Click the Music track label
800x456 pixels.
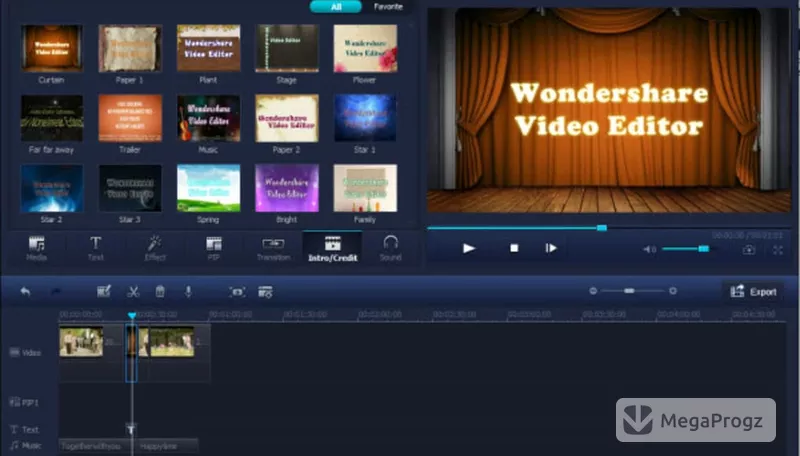point(26,446)
